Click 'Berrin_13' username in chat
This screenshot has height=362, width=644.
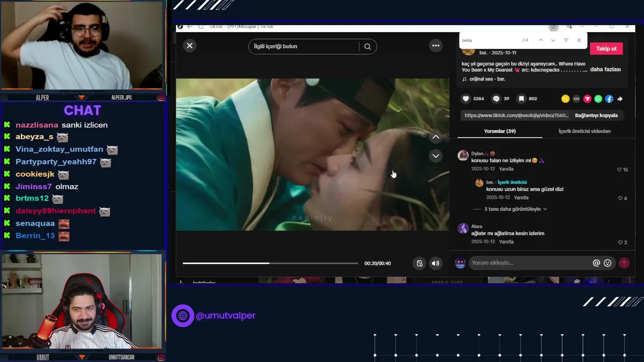[35, 236]
